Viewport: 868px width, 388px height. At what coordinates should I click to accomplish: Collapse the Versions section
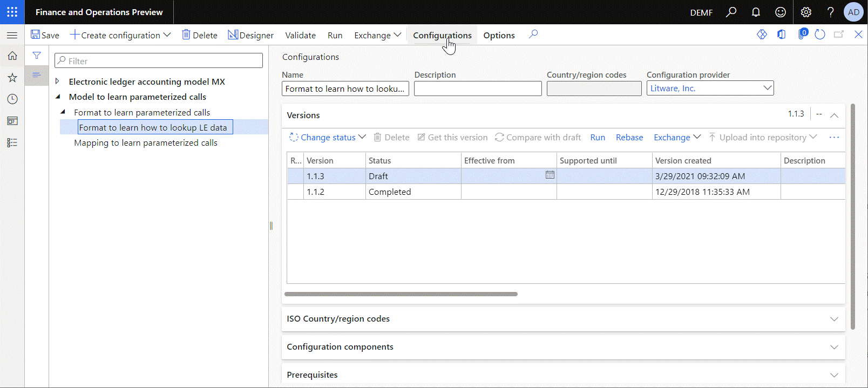click(834, 115)
